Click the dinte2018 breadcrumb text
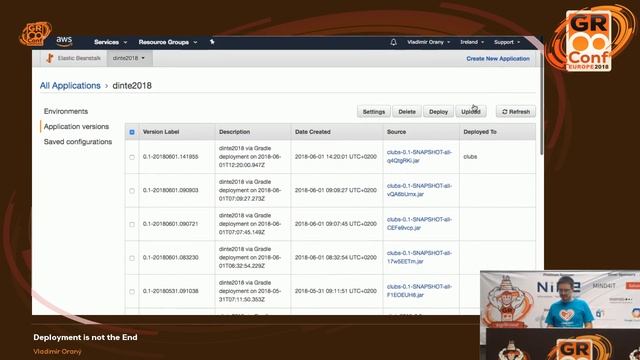Image resolution: width=640 pixels, height=360 pixels. 132,85
